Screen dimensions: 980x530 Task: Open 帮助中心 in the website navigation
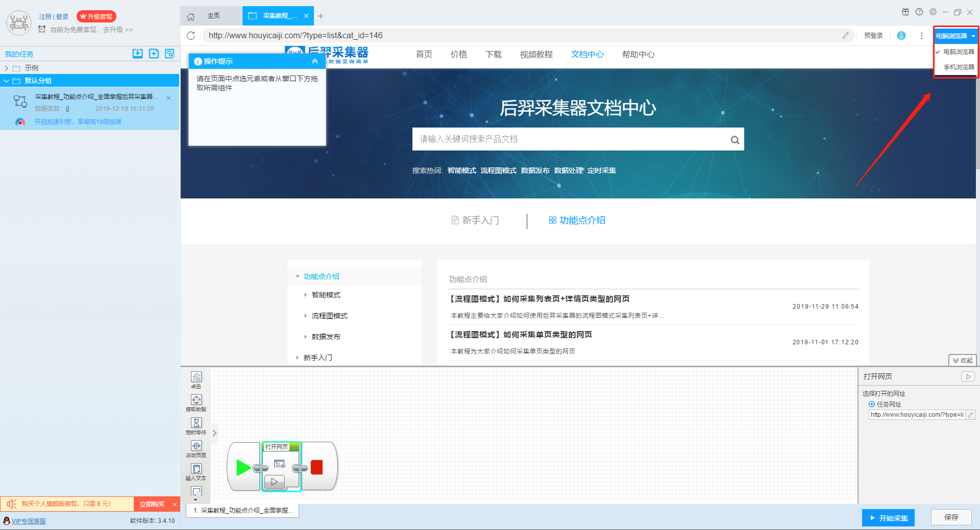coord(638,55)
